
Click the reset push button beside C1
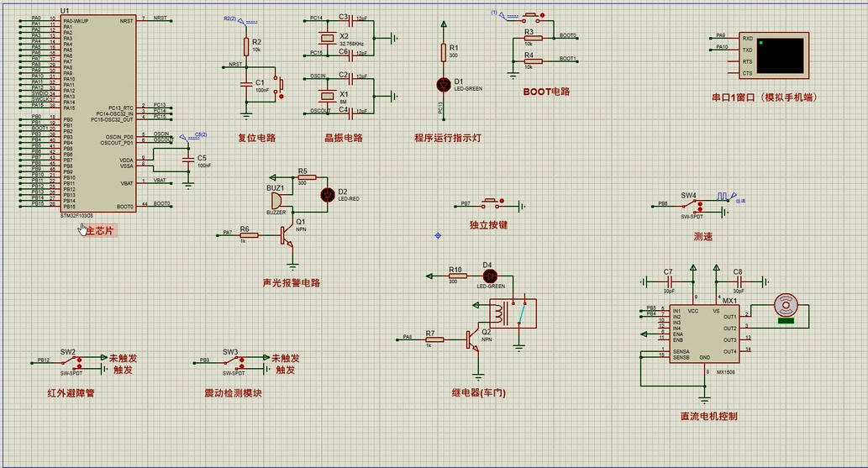click(280, 84)
